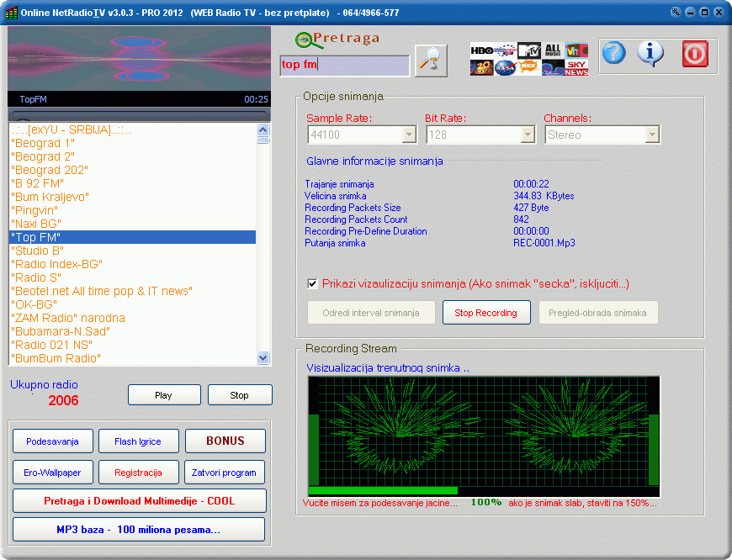The width and height of the screenshot is (732, 560).
Task: Click the green recording volume bar
Action: tap(383, 490)
